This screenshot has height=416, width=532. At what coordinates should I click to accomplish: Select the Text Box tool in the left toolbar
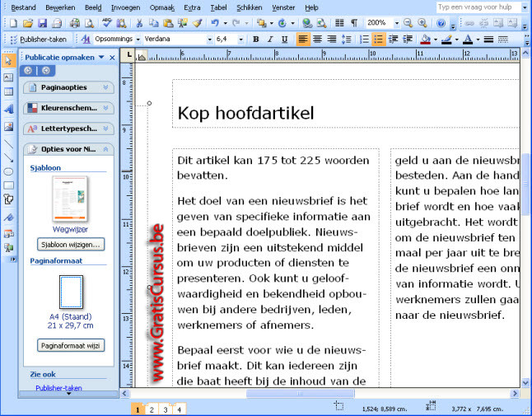pos(8,77)
